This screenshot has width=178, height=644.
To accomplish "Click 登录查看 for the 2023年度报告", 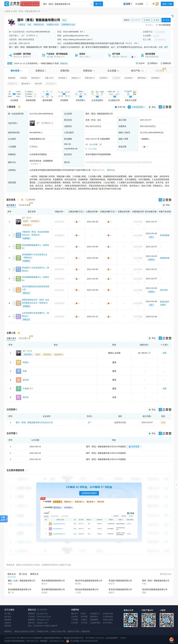I will click(x=134, y=447).
